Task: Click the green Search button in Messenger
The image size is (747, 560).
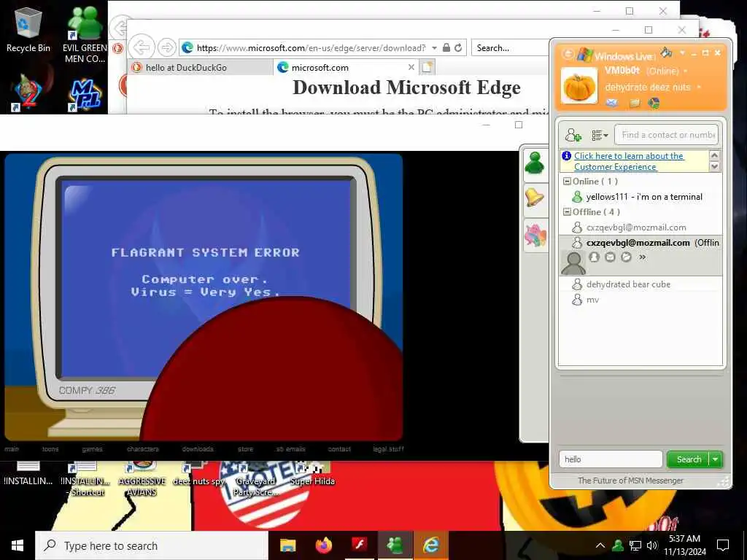Action: [x=689, y=459]
